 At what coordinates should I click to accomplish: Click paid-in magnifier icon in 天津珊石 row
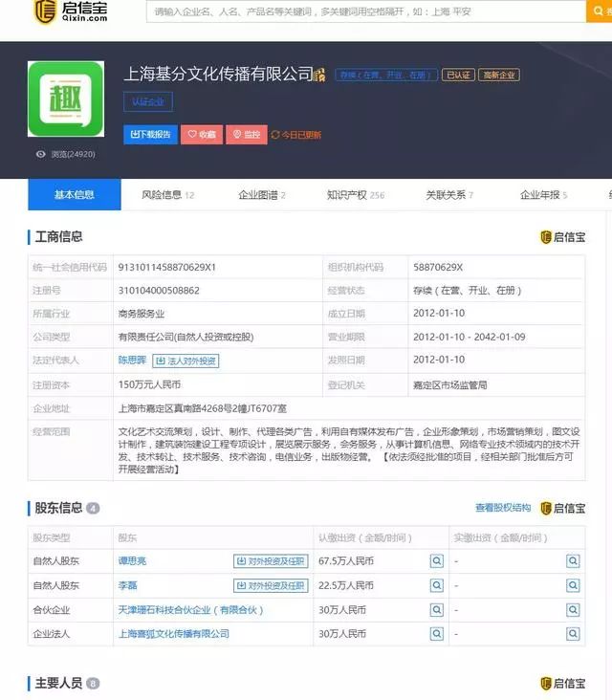[x=573, y=609]
